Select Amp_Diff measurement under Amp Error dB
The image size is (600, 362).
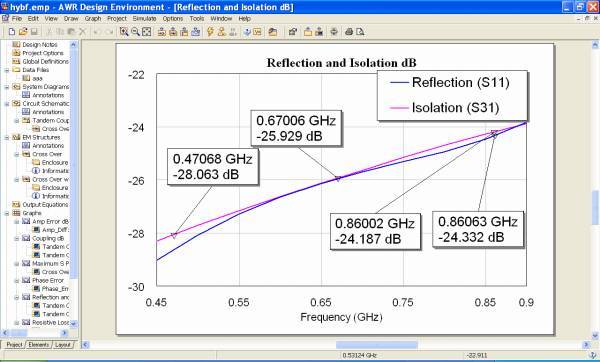[x=55, y=230]
